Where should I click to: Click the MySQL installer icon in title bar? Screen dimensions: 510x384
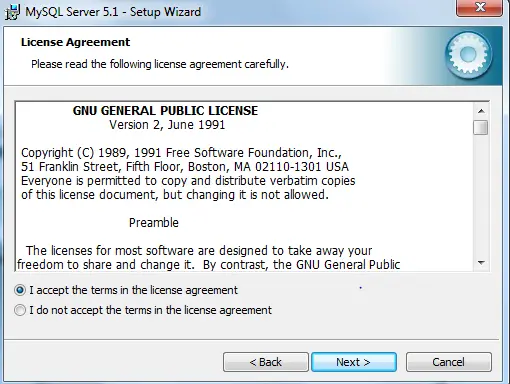(x=13, y=12)
